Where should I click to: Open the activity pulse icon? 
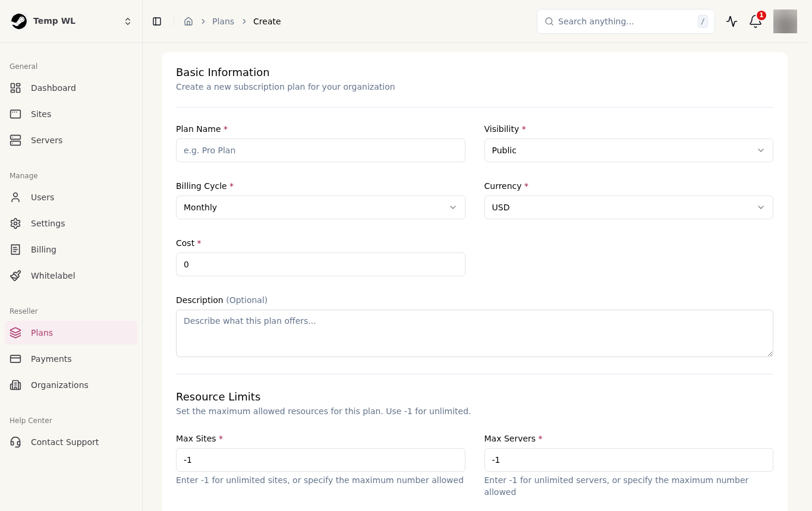tap(732, 21)
